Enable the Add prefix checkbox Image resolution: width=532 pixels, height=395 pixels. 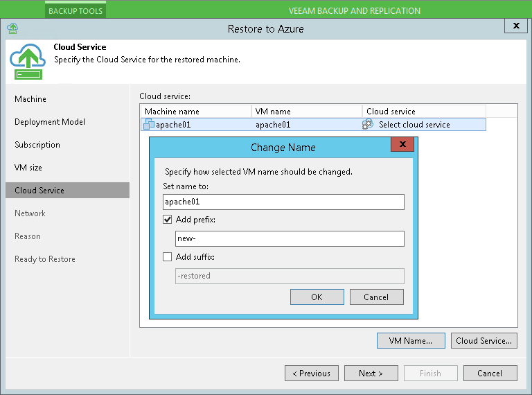[167, 220]
